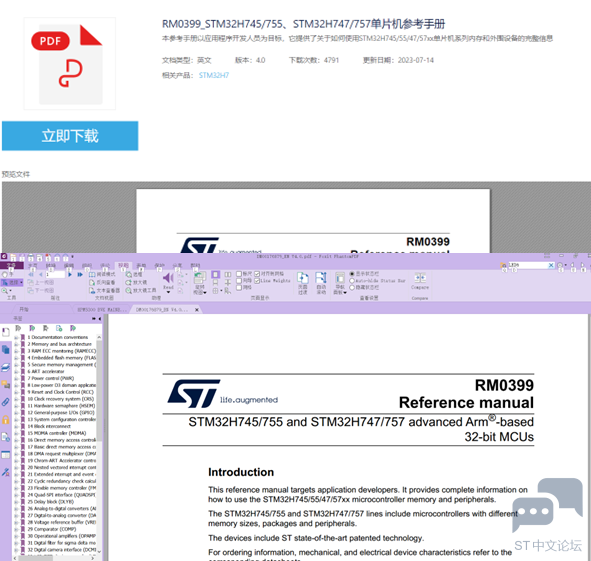Open Security lock panel in sidebar
The width and height of the screenshot is (591, 561).
pyautogui.click(x=6, y=419)
